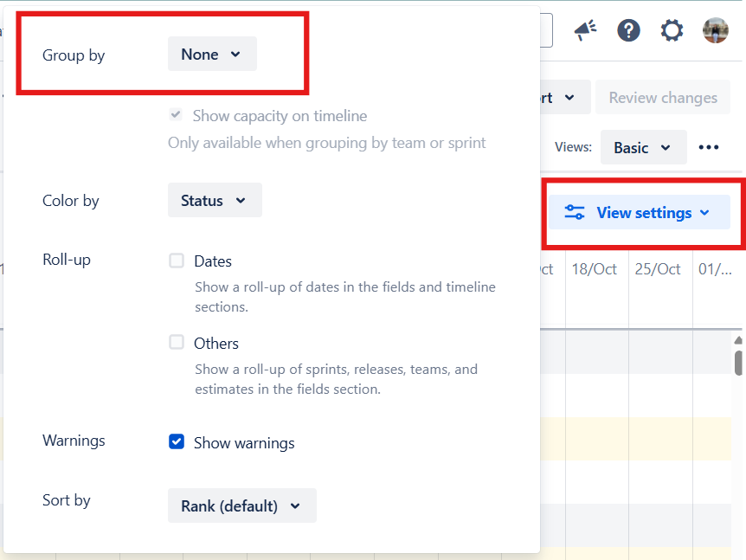Open the Views Basic dropdown
The image size is (746, 560).
[643, 147]
